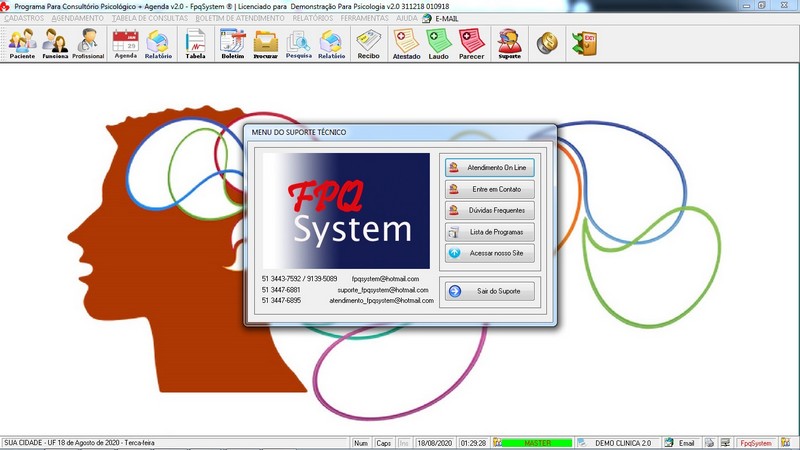Click the Parecer toolbar icon
800x450 pixels.
pyautogui.click(x=471, y=44)
